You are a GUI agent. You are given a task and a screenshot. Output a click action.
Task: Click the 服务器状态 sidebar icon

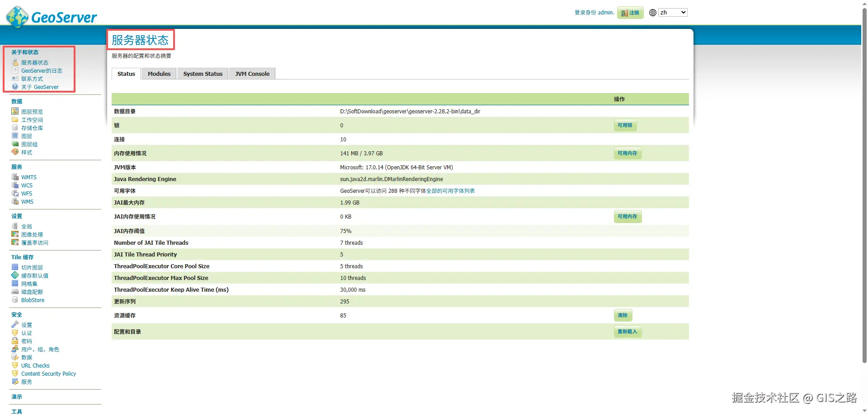[x=15, y=62]
